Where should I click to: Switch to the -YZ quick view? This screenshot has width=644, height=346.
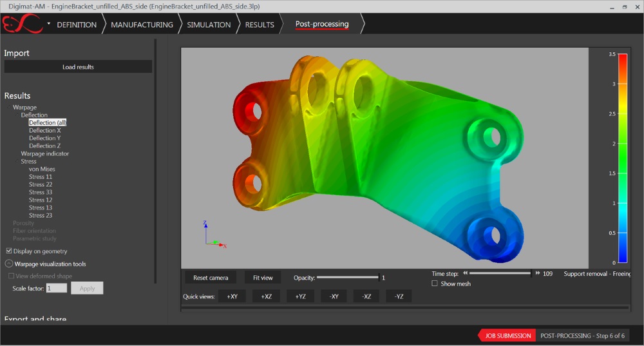coord(399,296)
